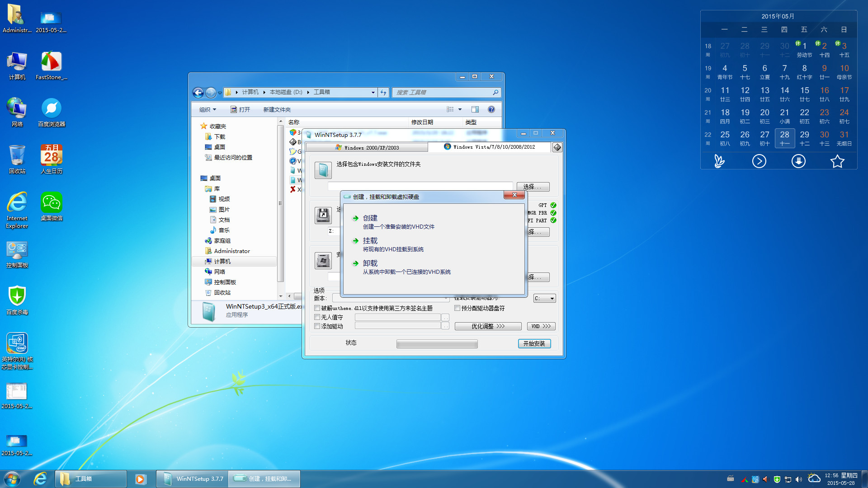Image resolution: width=868 pixels, height=488 pixels.
Task: Open 百度浏览器 desktop icon
Action: tap(51, 113)
